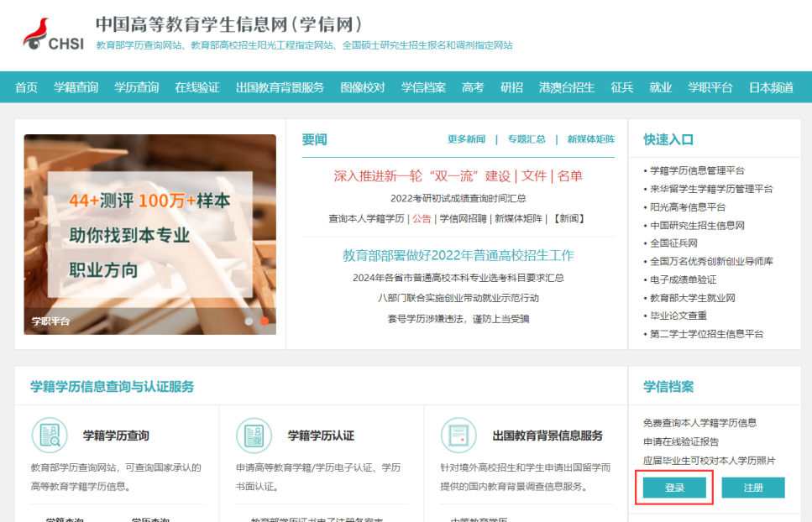
Task: Open 2022考研初试成绩查询时间汇总
Action: point(458,198)
